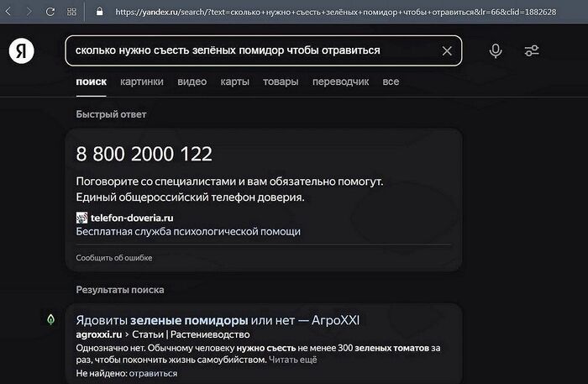588x384 pixels.
Task: Open the «Ядовиты зеленые помидоры или нет» result
Action: click(x=218, y=320)
